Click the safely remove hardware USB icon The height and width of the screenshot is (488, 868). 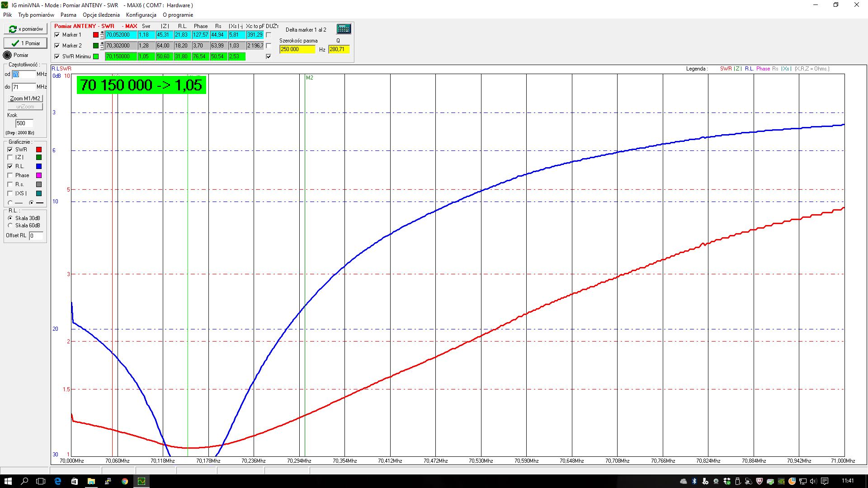[738, 481]
